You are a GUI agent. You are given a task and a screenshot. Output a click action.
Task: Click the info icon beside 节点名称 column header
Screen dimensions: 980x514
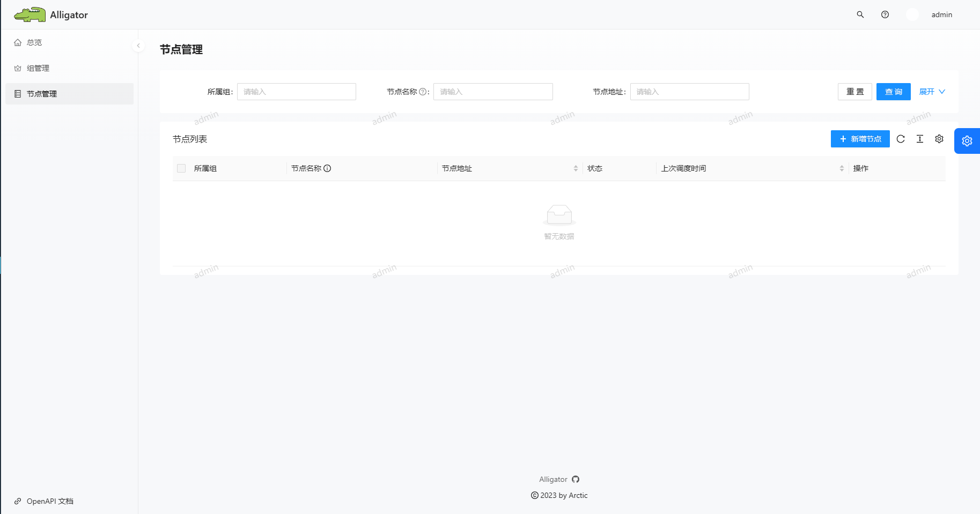click(x=328, y=168)
